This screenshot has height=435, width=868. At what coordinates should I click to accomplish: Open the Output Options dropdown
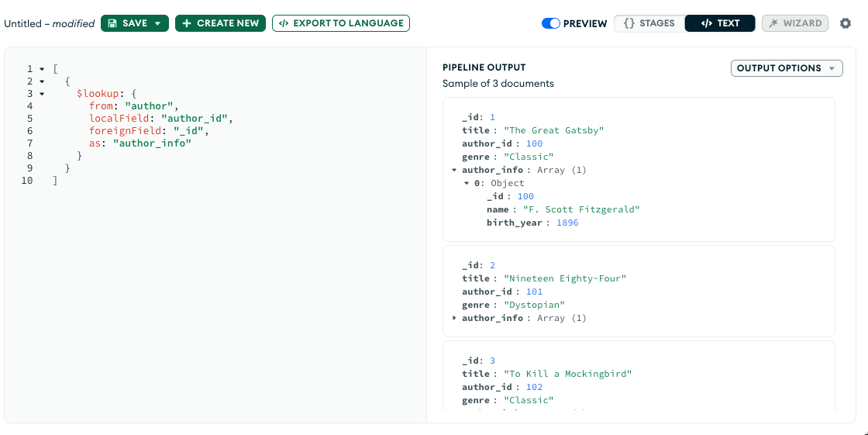[x=787, y=68]
